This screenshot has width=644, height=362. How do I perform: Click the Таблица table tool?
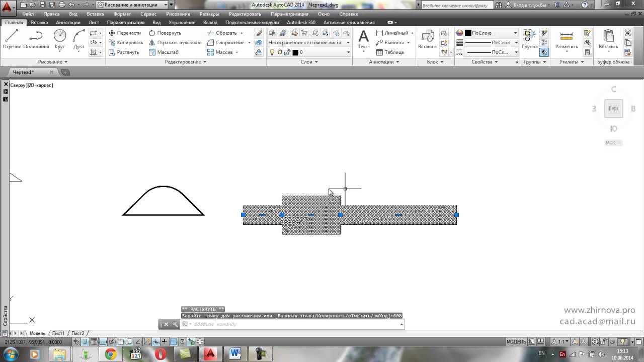pos(390,52)
